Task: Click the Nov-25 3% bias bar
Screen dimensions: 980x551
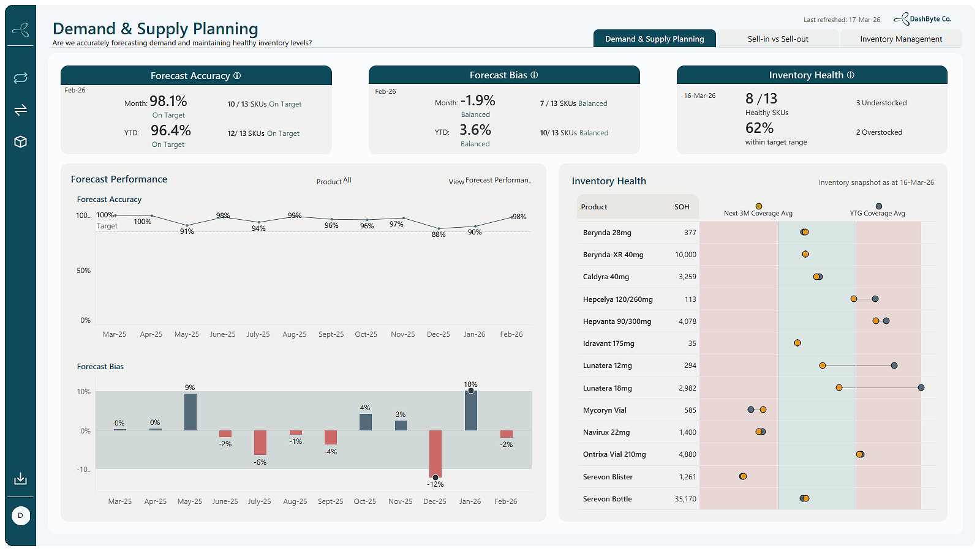Action: (x=401, y=425)
